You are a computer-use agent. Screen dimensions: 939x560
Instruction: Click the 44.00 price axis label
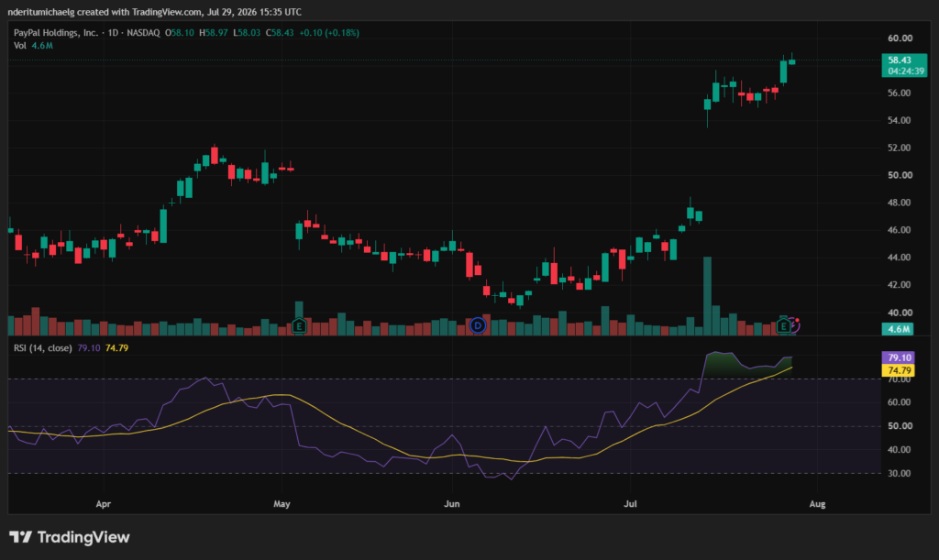[900, 258]
